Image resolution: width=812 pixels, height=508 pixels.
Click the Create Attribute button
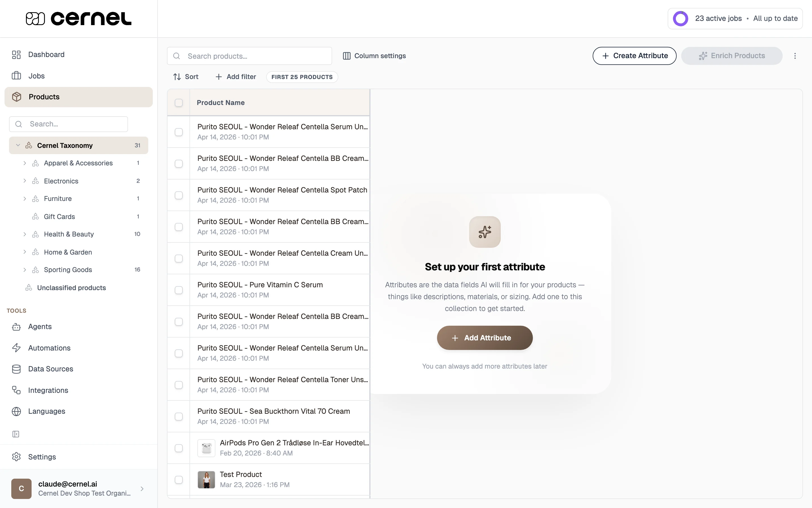(634, 56)
